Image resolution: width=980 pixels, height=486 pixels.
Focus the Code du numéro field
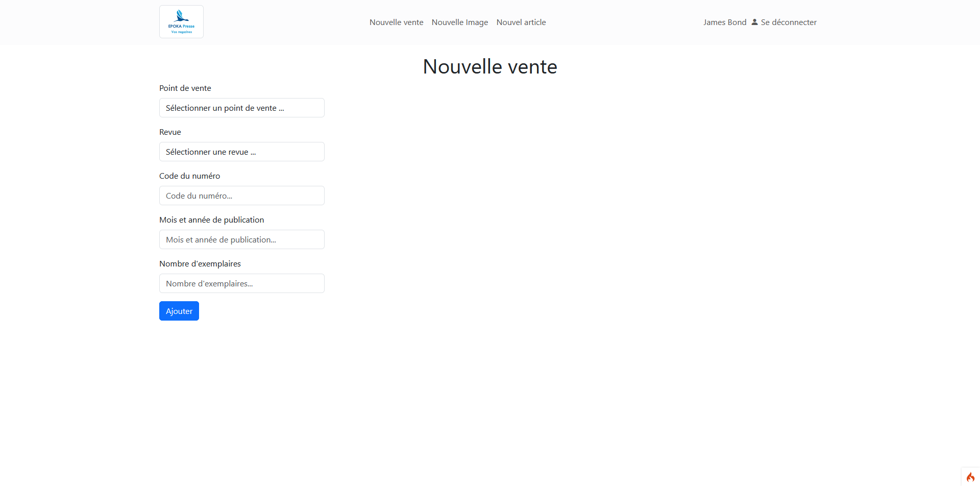[242, 196]
